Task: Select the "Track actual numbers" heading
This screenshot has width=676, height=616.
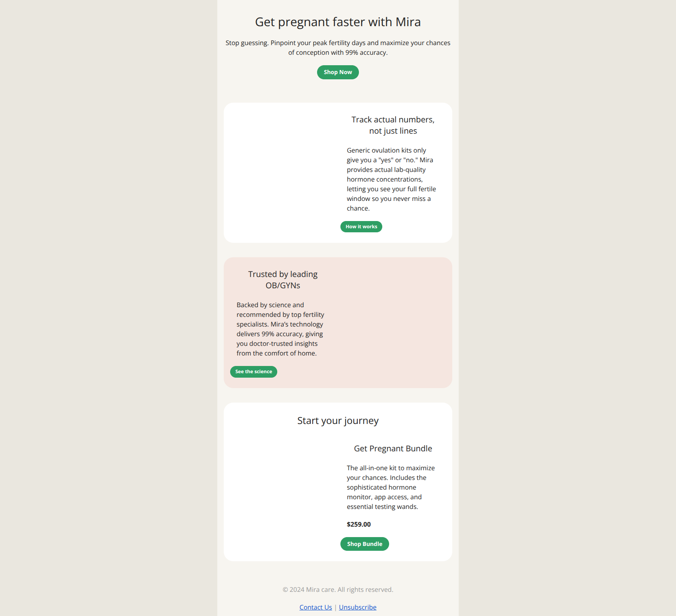Action: [393, 125]
